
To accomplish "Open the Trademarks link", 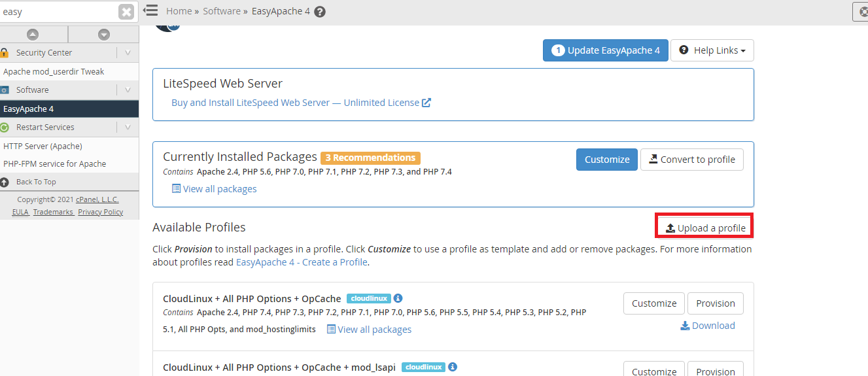I will pos(53,212).
